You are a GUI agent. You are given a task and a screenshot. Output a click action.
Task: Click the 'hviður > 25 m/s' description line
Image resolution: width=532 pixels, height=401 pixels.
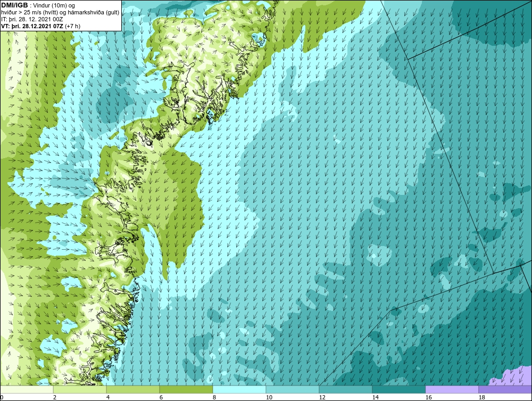(x=60, y=12)
